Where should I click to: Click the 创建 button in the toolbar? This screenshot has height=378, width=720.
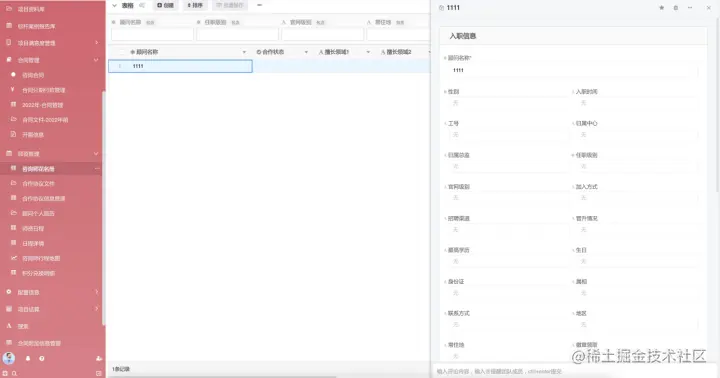[x=165, y=6]
